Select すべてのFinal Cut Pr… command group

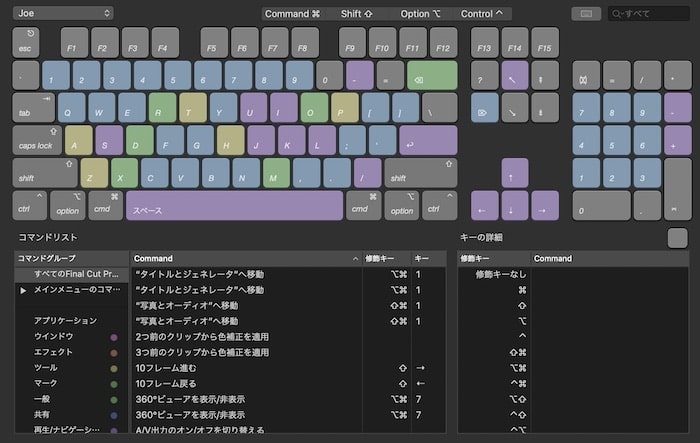(72, 274)
